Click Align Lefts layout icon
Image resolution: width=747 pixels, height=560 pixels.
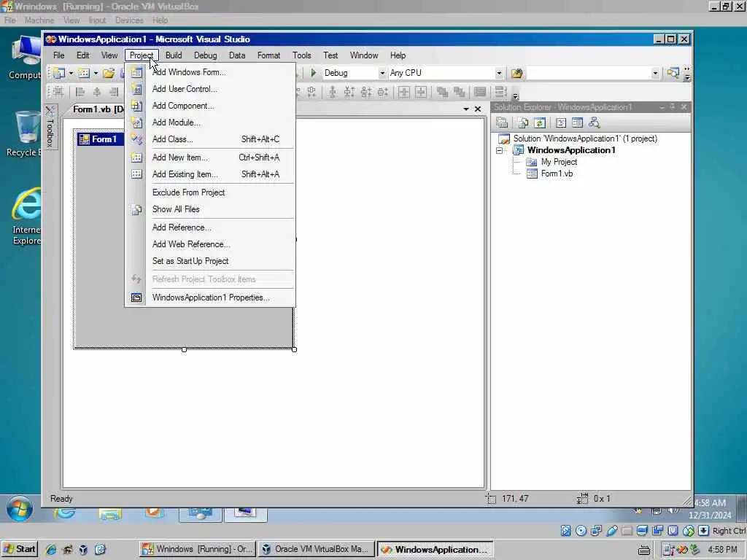80,91
